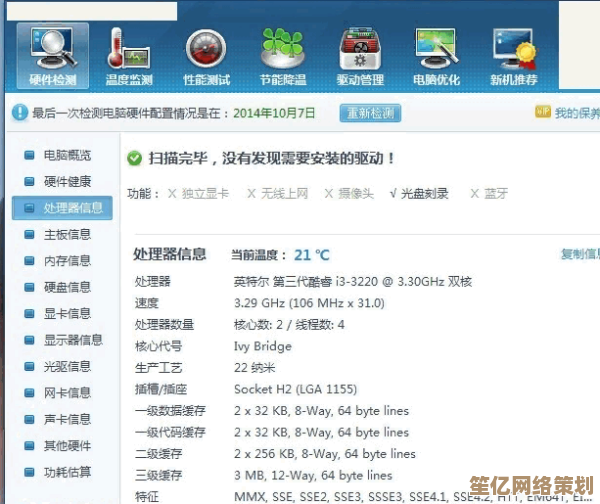The width and height of the screenshot is (600, 504).
Task: Open the 性能测试 gauge icon
Action: point(206,55)
